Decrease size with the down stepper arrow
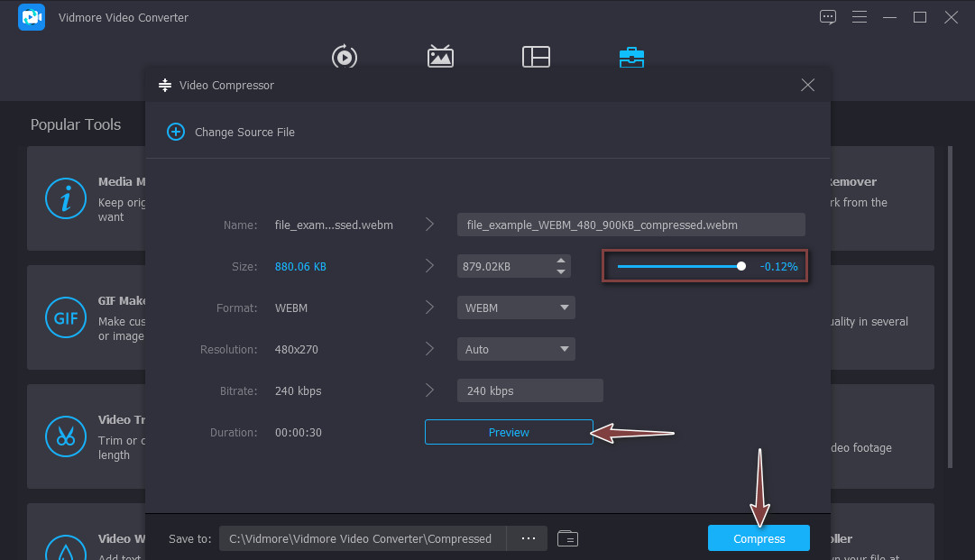 (x=561, y=271)
